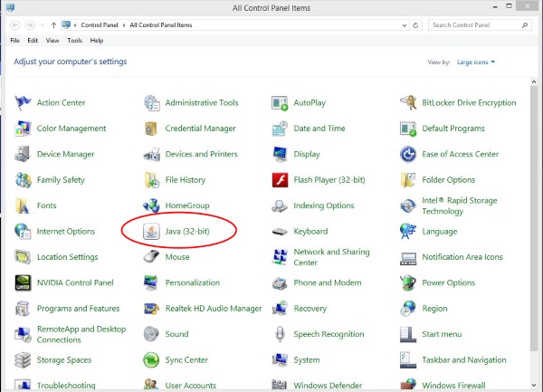Click the Intel Rapid Storage Technology icon

(x=408, y=206)
